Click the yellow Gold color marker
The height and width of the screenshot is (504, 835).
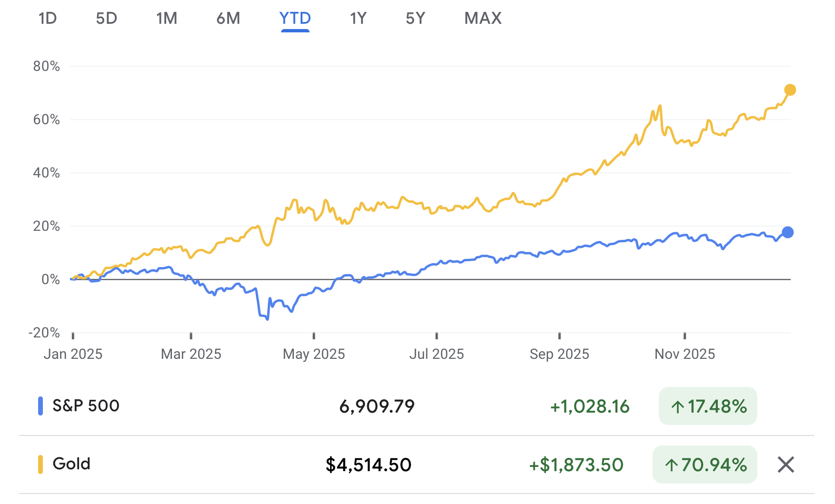click(x=40, y=464)
